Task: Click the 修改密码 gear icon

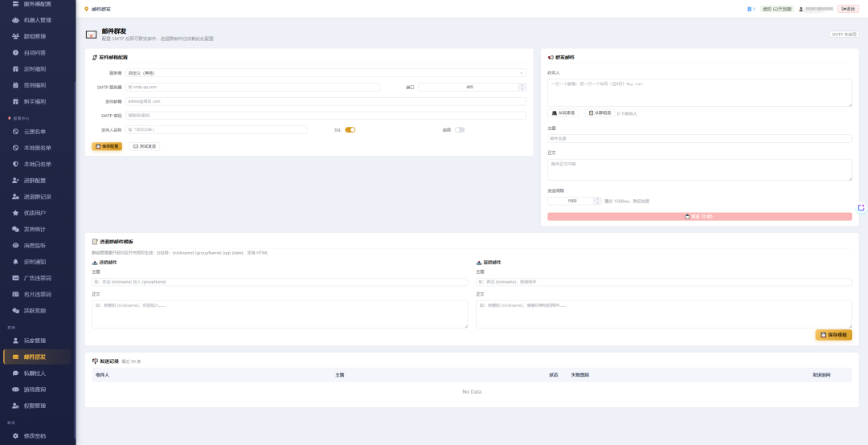Action: (15, 436)
